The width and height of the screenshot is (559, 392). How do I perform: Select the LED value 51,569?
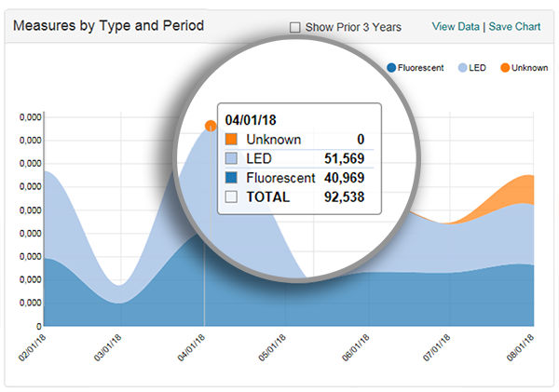click(344, 158)
